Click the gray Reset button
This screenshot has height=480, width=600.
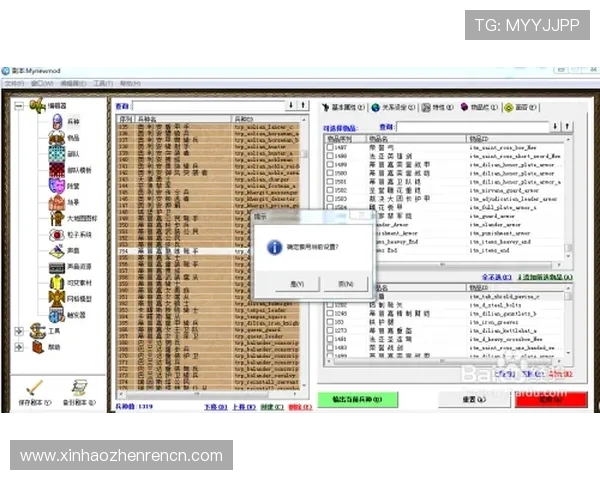pyautogui.click(x=474, y=400)
